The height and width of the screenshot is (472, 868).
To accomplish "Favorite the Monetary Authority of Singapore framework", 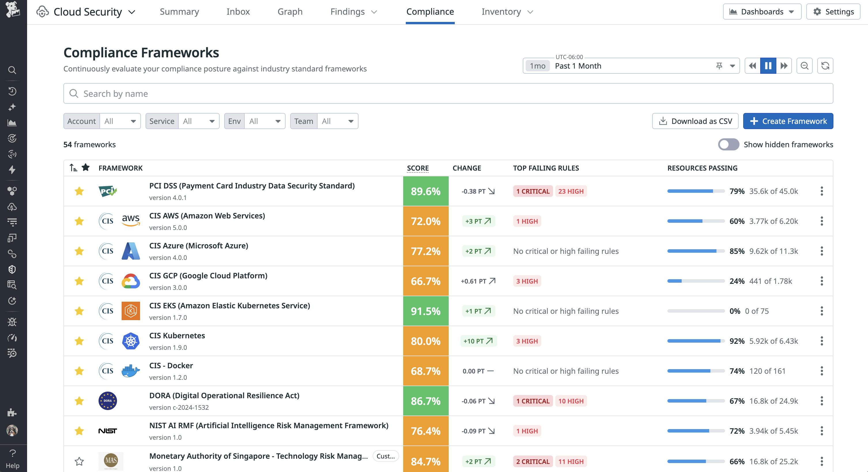I will click(x=79, y=462).
